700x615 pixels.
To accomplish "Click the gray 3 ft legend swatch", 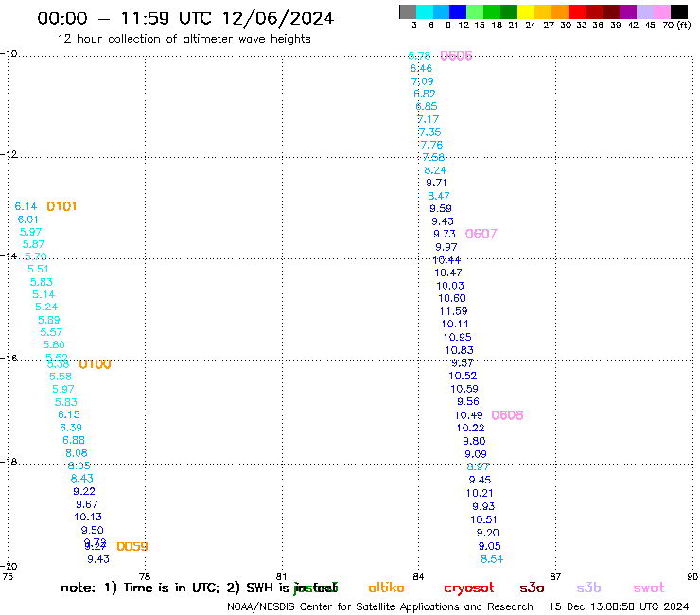I will click(408, 11).
